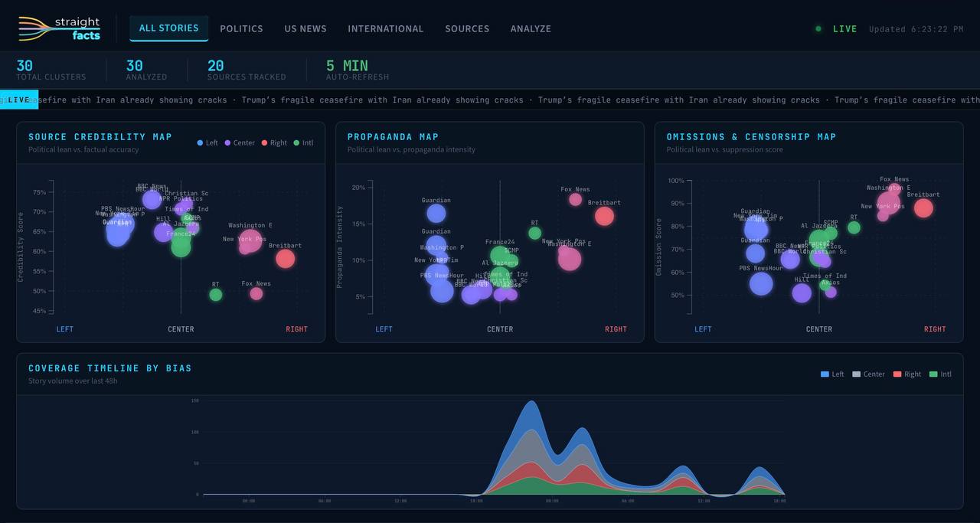The image size is (980, 523).
Task: Select the PBS NewsHour bubble in Omissions Map
Action: point(760,283)
